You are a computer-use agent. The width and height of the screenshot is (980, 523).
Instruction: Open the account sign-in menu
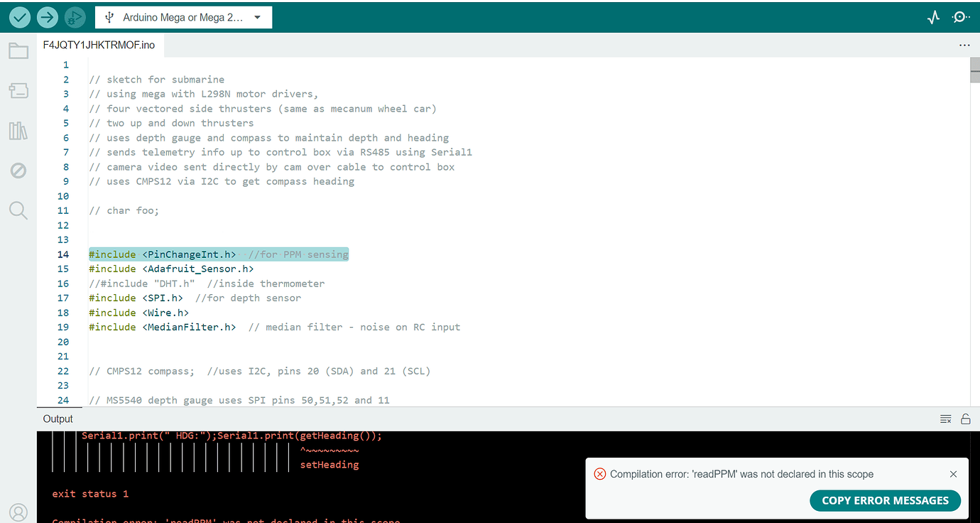pyautogui.click(x=18, y=512)
